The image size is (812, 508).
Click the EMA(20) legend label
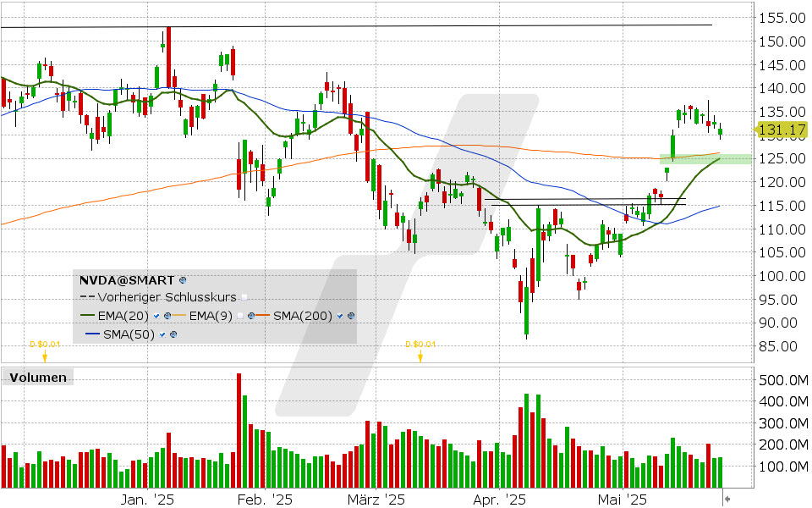123,316
